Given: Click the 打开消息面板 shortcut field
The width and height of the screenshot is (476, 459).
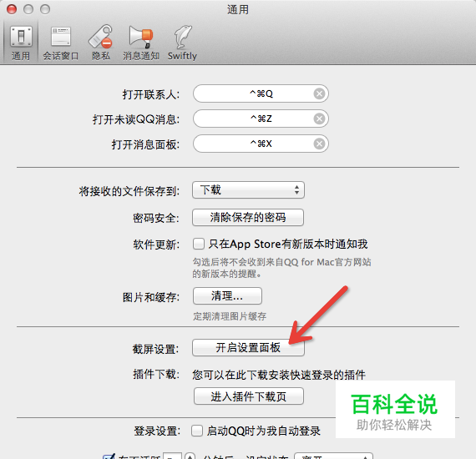Looking at the screenshot, I should coord(261,144).
